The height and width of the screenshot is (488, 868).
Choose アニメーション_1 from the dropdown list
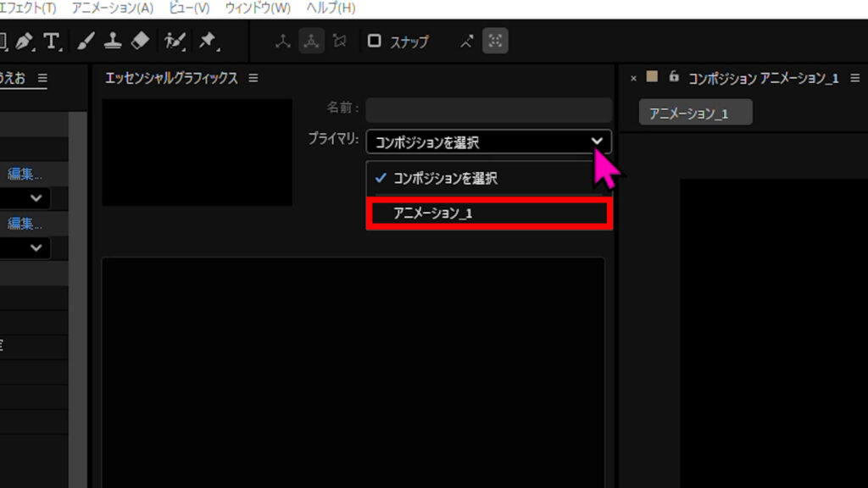[x=487, y=213]
